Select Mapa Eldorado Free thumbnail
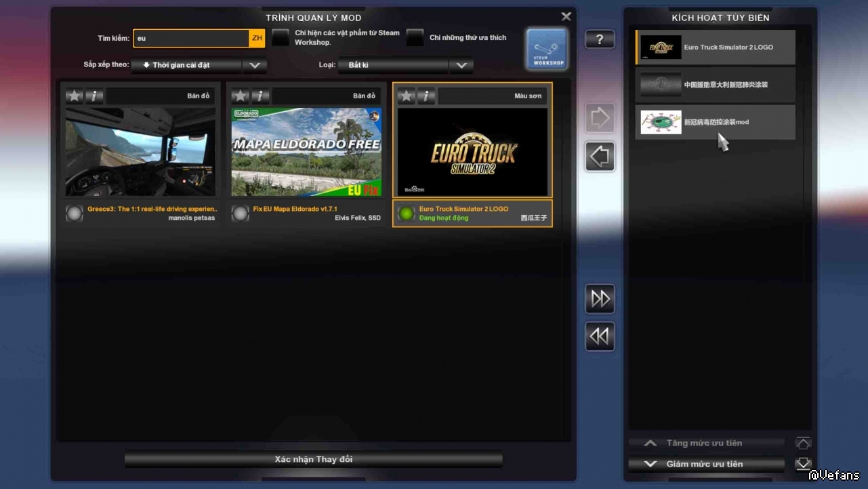 click(306, 152)
